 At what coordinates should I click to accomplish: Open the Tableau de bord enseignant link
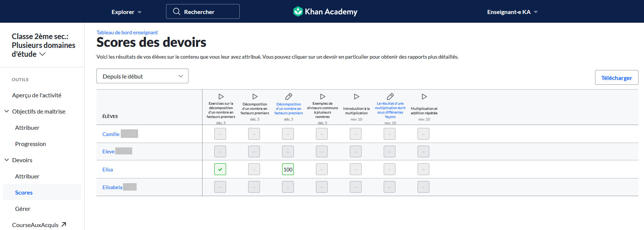pyautogui.click(x=127, y=32)
